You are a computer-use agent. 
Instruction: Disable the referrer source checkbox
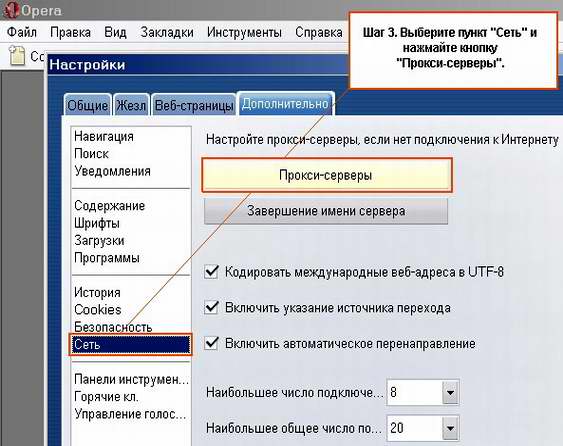(x=211, y=308)
